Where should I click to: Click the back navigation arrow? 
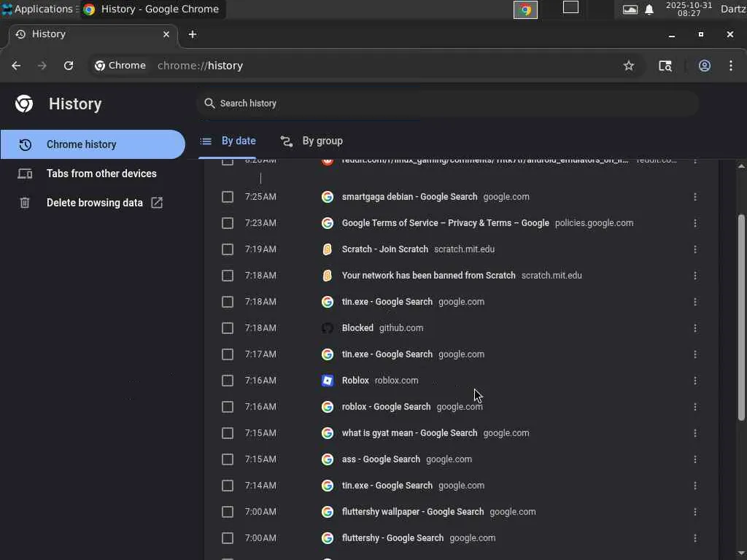pos(16,66)
